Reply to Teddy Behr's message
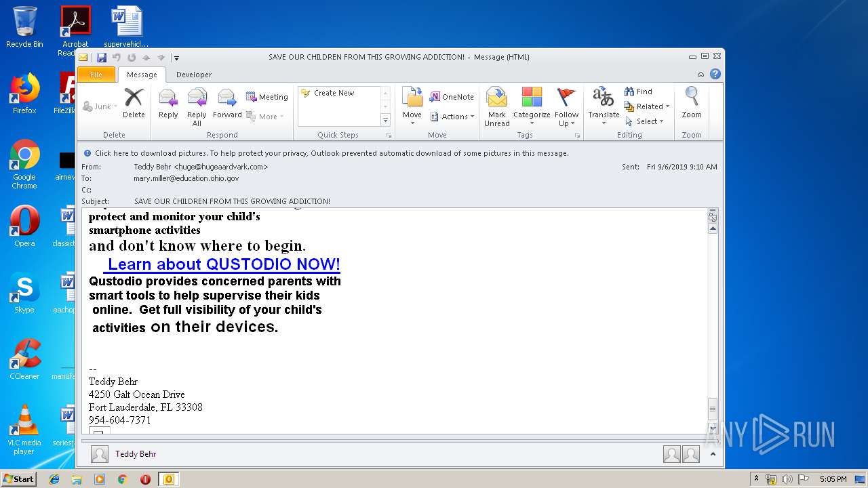Viewport: 868px width, 488px height. point(168,104)
